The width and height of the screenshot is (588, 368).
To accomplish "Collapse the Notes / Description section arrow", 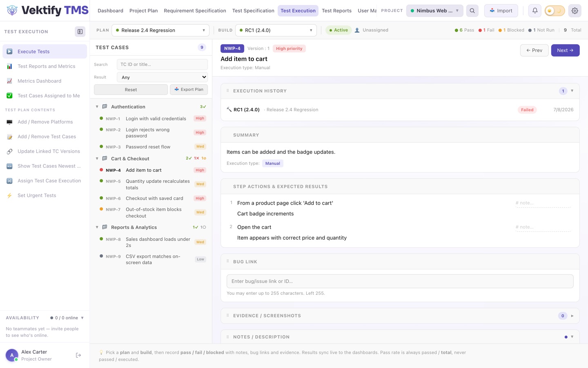I will (x=572, y=337).
